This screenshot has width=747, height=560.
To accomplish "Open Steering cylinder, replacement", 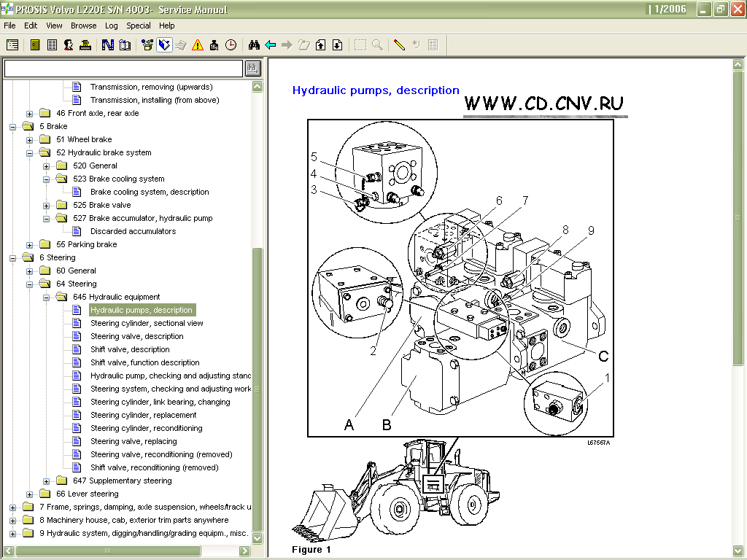I will [x=144, y=415].
